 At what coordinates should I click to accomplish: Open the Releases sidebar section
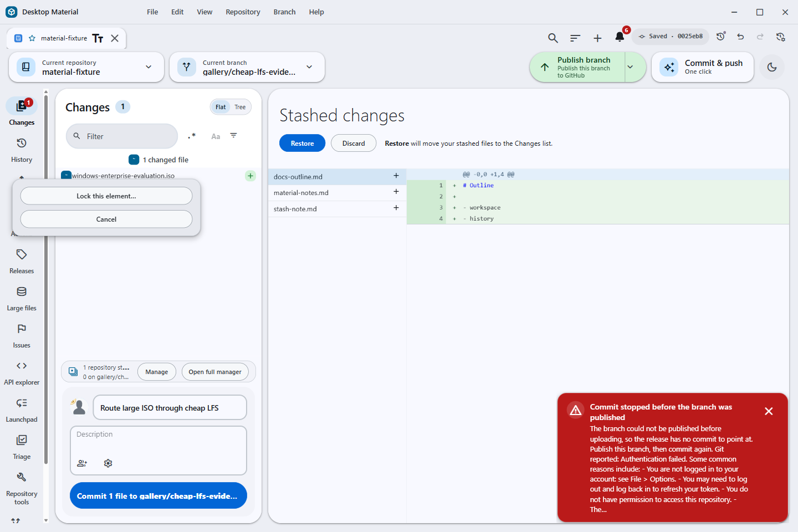point(22,262)
